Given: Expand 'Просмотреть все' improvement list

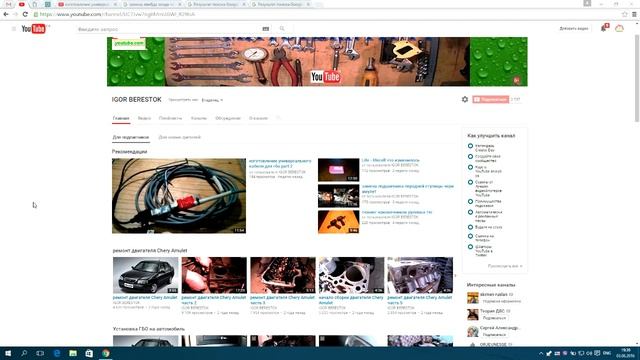Looking at the screenshot, I should [x=505, y=266].
